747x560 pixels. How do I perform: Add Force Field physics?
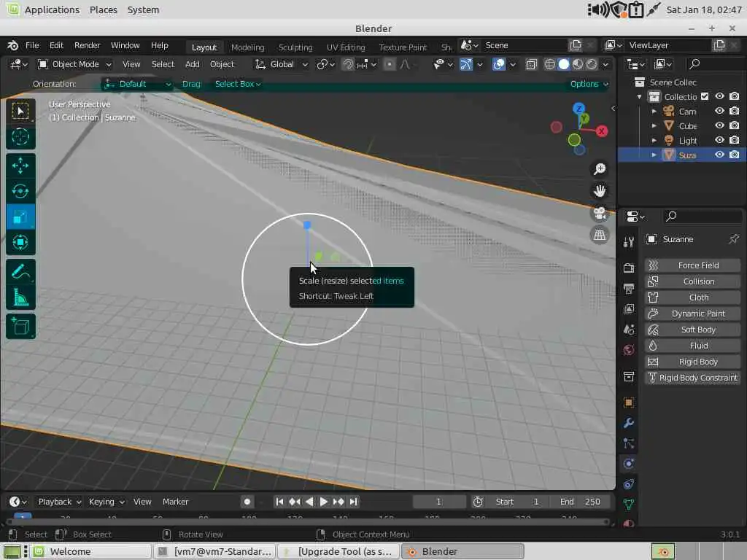pos(692,265)
